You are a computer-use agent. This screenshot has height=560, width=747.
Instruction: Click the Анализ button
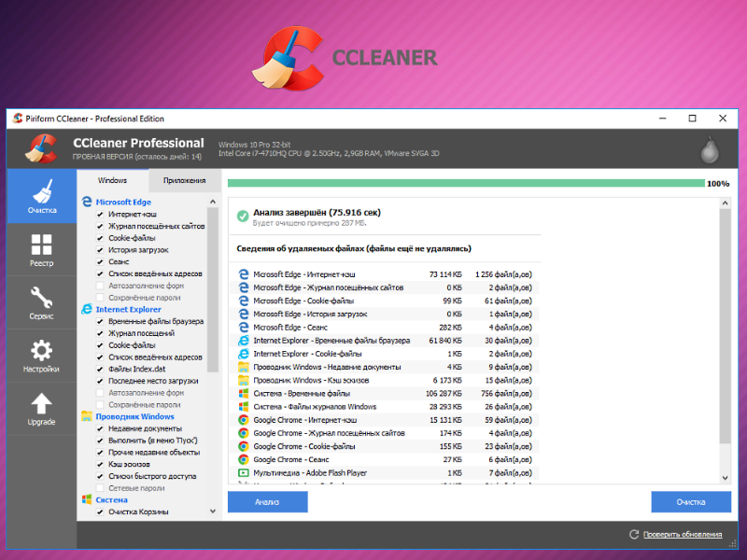point(267,502)
